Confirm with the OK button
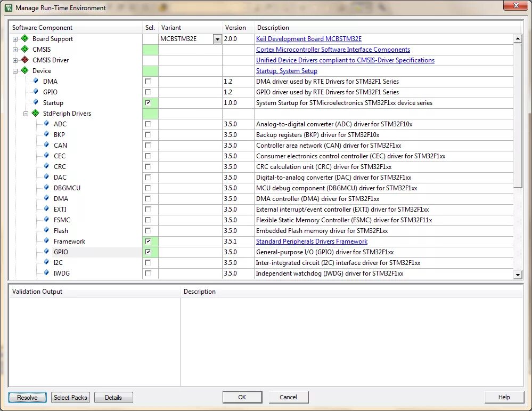 coord(242,397)
